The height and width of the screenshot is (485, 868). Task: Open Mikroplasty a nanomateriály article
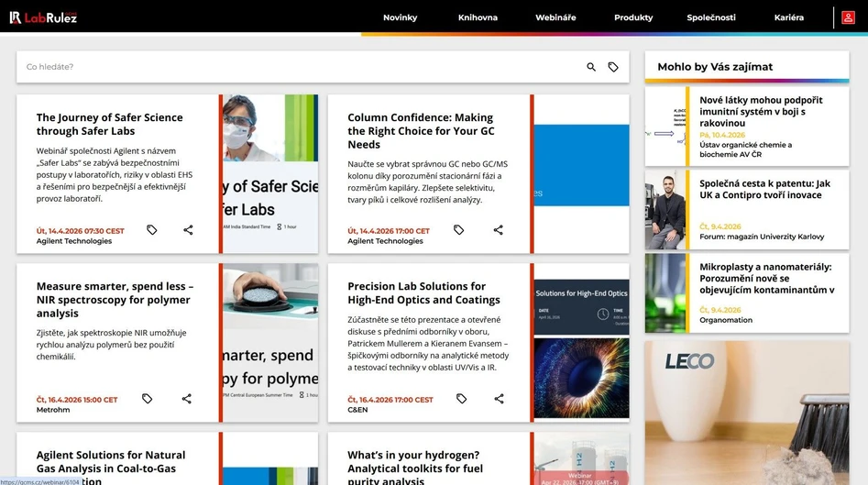click(765, 279)
